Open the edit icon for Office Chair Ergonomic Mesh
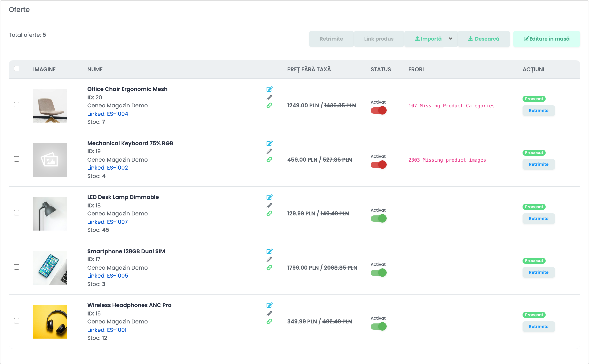This screenshot has width=589, height=364. 269,89
